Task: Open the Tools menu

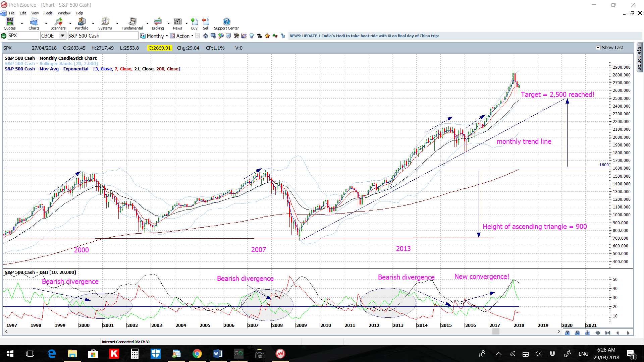Action: [48, 13]
